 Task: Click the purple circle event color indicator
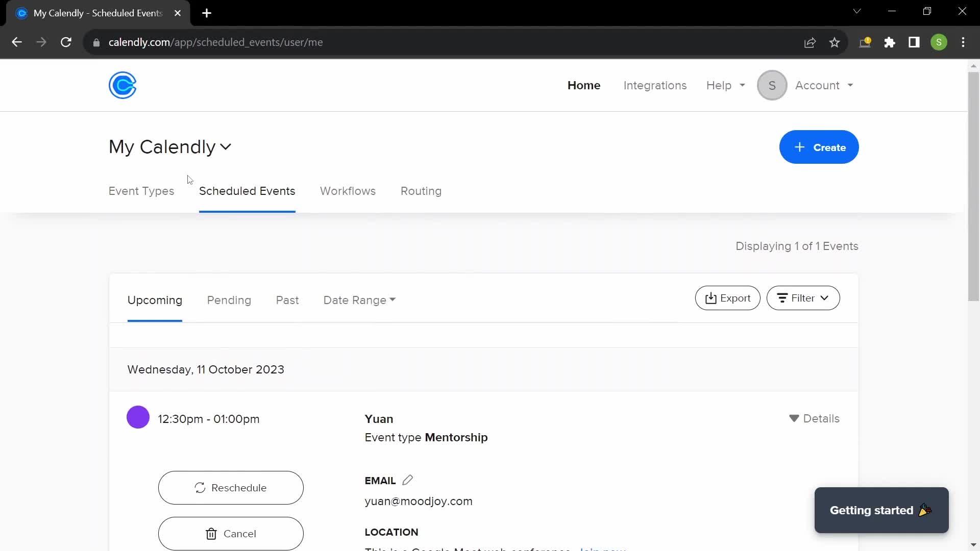click(137, 417)
